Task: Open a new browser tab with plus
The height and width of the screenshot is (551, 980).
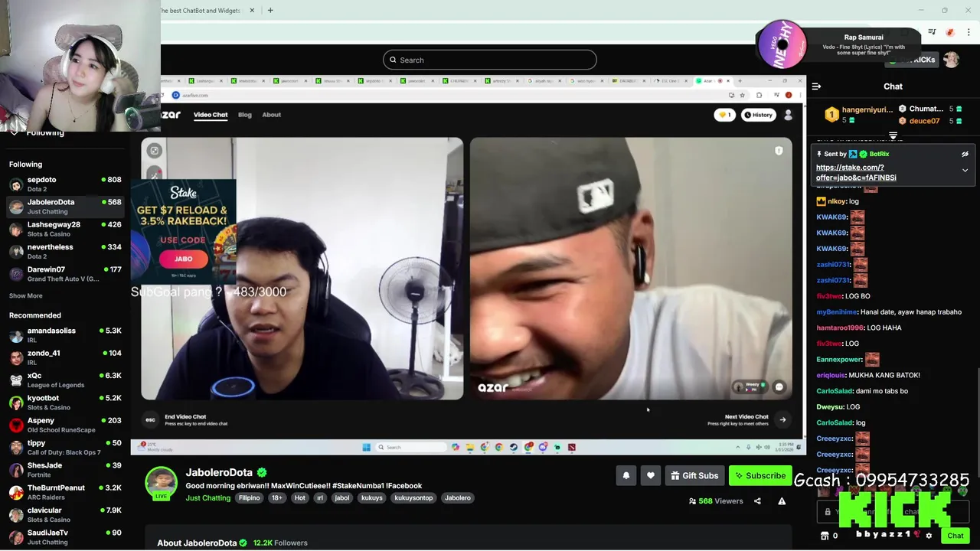Action: [270, 10]
